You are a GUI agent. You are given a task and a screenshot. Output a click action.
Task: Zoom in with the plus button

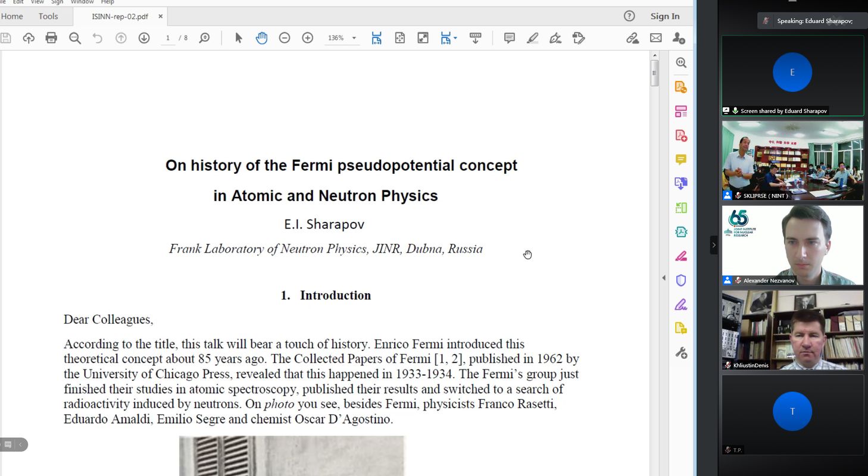pyautogui.click(x=307, y=38)
